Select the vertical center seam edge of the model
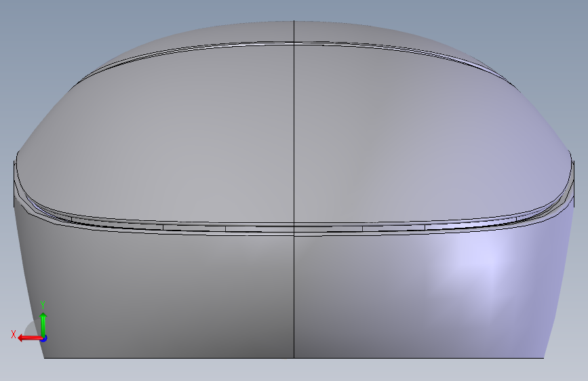Image resolution: width=588 pixels, height=381 pixels. coord(294,188)
